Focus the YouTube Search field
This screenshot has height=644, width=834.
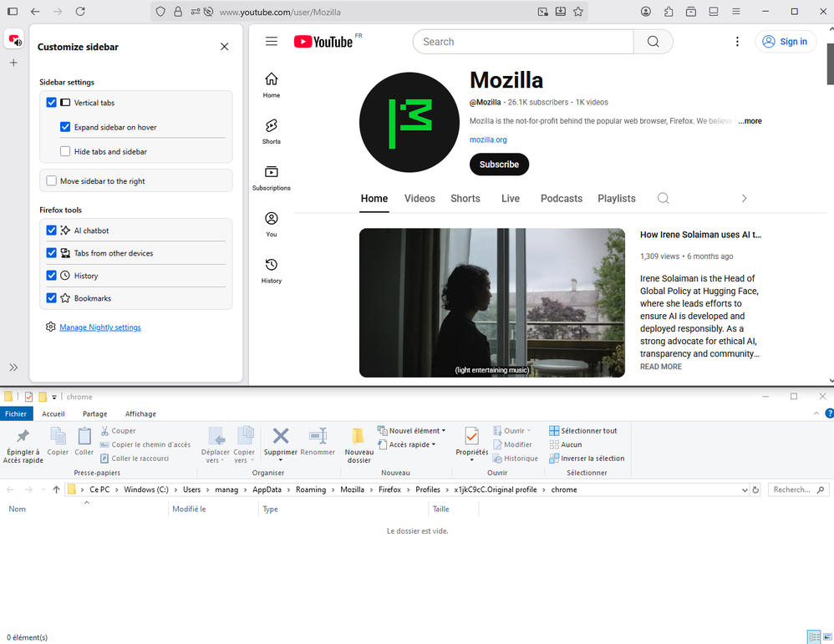coord(523,42)
